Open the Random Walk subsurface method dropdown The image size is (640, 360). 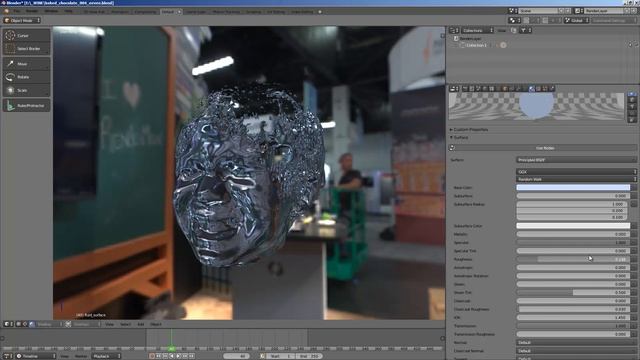576,179
